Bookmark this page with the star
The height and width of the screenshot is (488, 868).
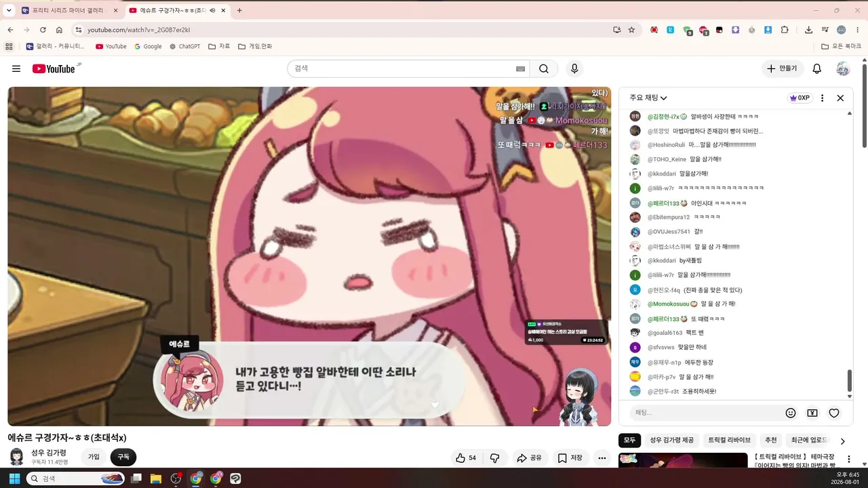(631, 30)
